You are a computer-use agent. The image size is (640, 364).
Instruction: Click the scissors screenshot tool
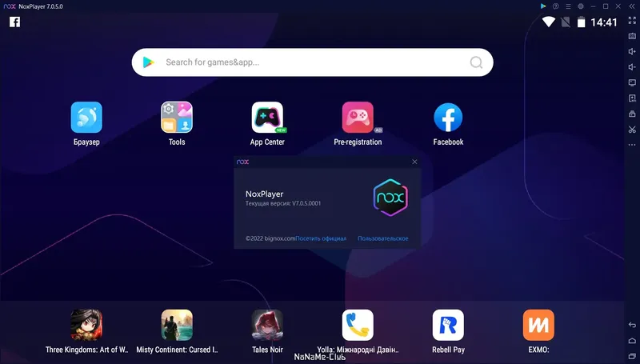(632, 130)
